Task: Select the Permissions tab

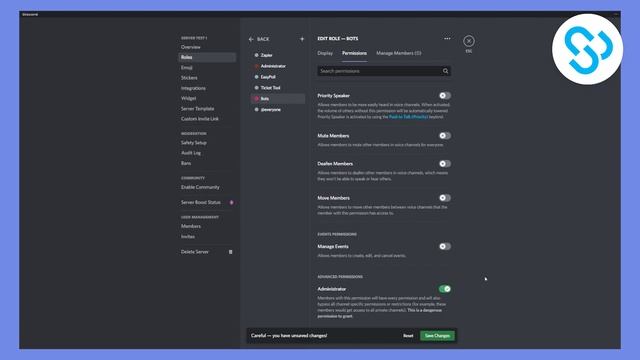Action: pos(354,53)
